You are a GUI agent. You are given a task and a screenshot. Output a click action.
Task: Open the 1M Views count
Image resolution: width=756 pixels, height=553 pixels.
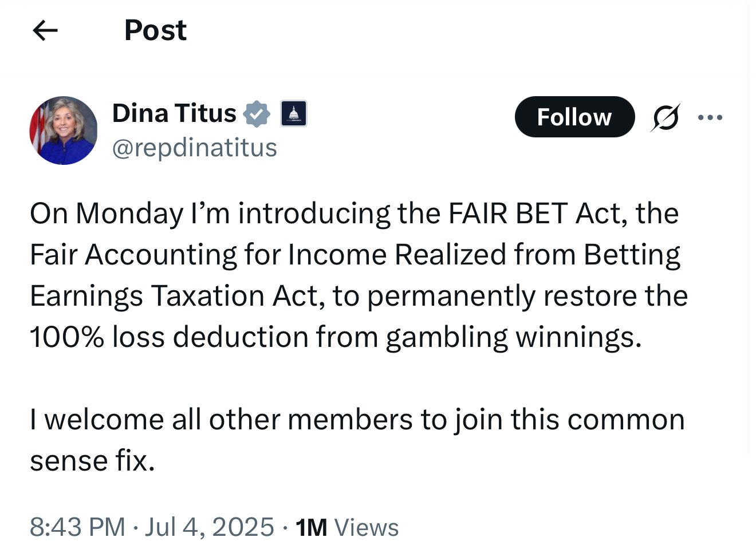(x=347, y=528)
